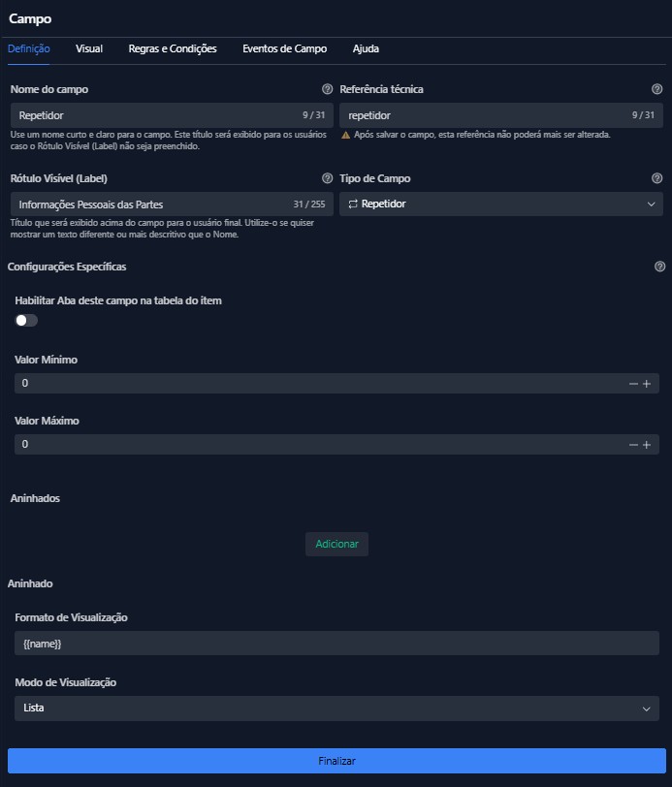Select the Ajuda tab
This screenshot has width=672, height=787.
[366, 48]
